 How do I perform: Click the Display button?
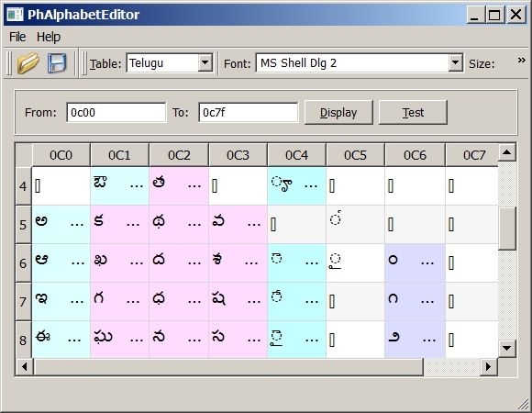tap(338, 112)
